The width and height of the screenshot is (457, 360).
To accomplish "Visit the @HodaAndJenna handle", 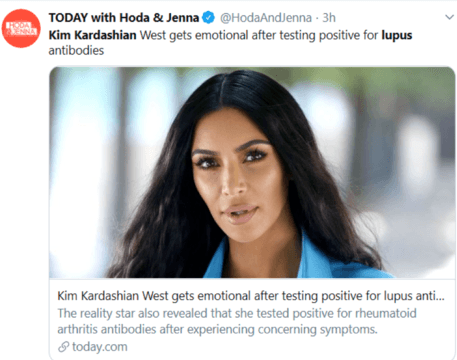I will pos(266,18).
